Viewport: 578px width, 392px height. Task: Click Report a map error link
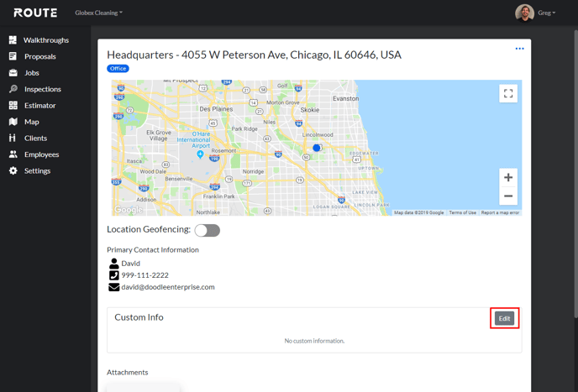click(x=500, y=212)
